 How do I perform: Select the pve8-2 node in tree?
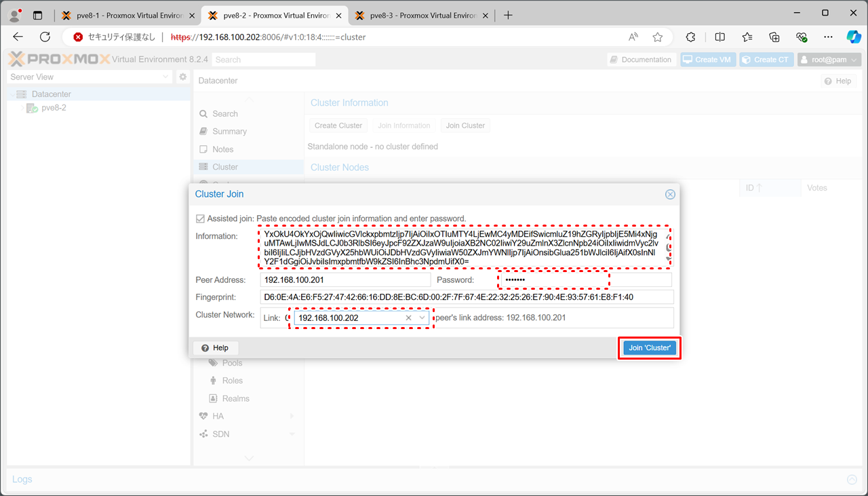click(x=54, y=108)
